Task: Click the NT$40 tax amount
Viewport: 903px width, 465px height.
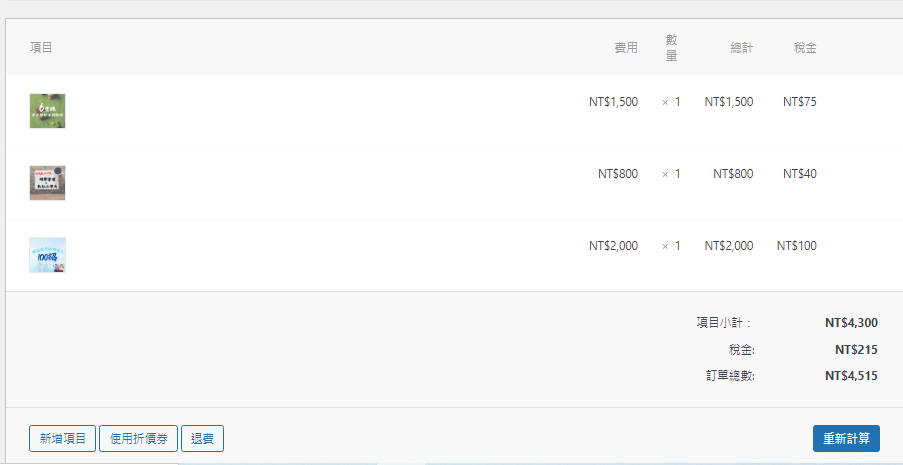Action: point(800,174)
